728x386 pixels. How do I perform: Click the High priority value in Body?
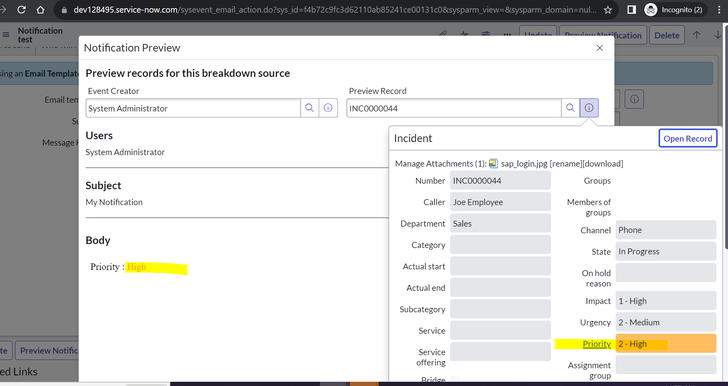click(136, 267)
